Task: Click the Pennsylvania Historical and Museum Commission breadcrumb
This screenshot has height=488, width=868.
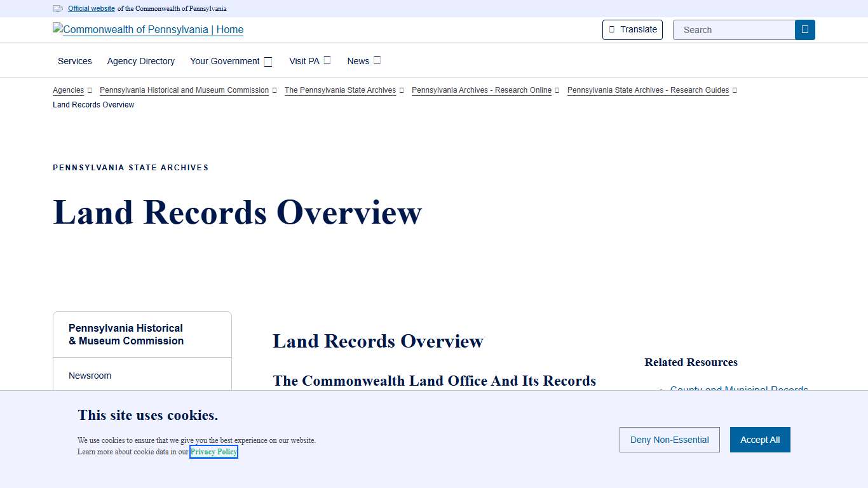Action: pos(184,90)
